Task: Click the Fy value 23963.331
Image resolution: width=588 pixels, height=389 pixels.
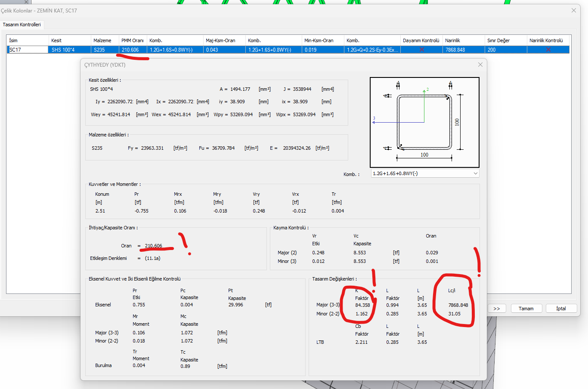Action: (x=152, y=148)
